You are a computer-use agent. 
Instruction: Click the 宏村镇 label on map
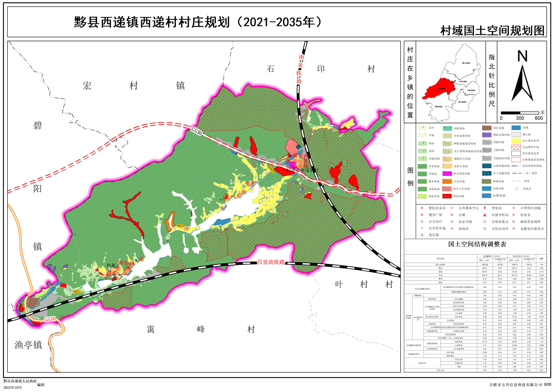(x=134, y=86)
